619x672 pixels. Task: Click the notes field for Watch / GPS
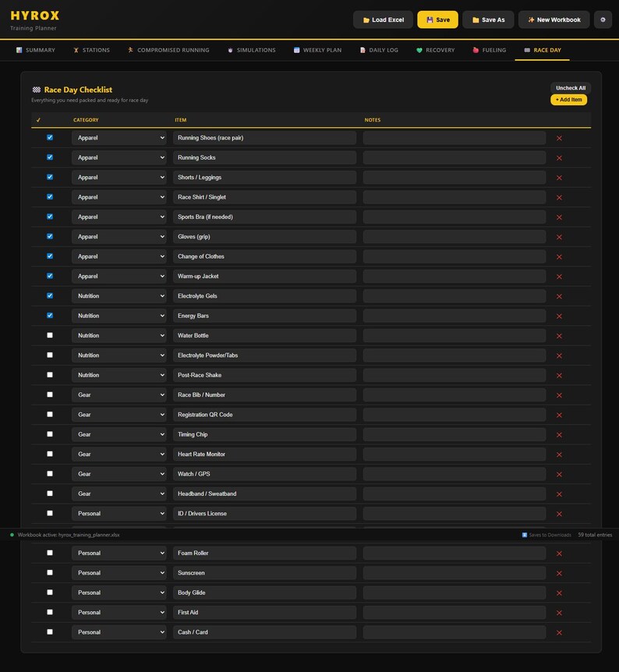coord(455,474)
